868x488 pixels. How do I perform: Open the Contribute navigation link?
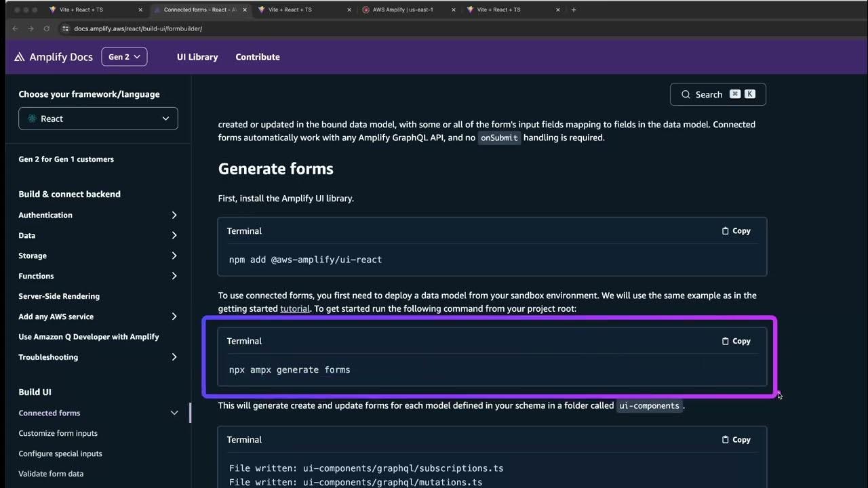258,57
